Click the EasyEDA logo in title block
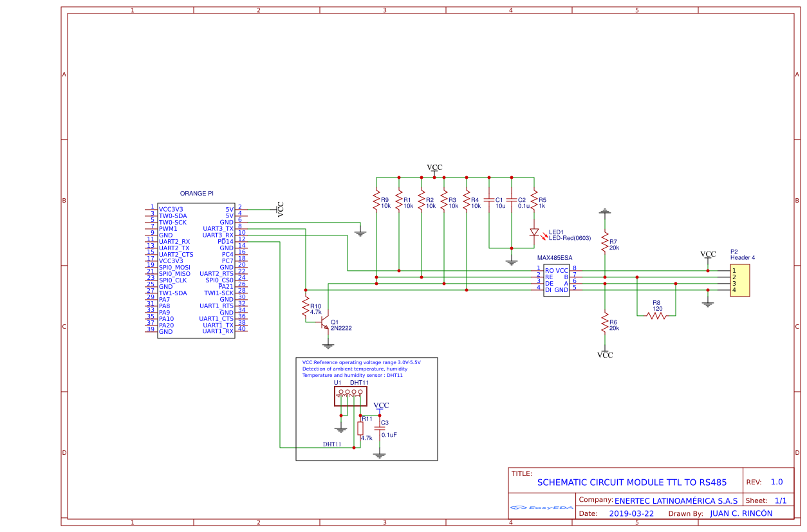The image size is (807, 532). 541,507
